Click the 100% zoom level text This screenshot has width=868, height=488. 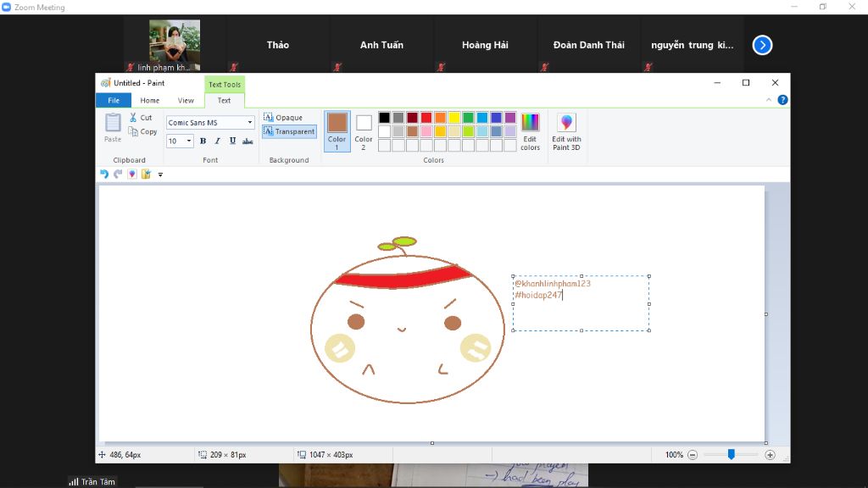coord(674,455)
